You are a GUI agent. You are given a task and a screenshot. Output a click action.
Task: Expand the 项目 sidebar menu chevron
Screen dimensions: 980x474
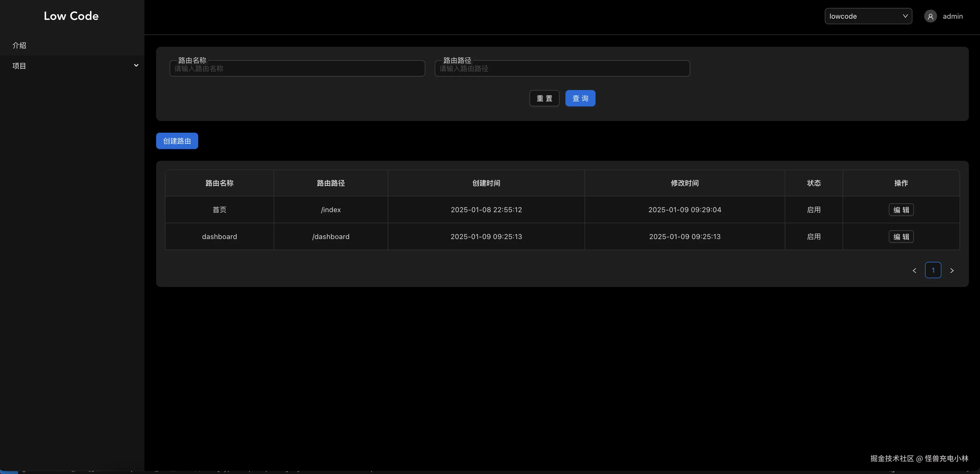(136, 65)
